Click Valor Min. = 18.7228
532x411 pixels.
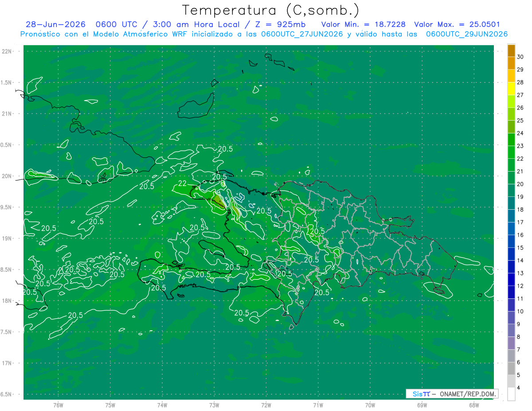pos(363,25)
